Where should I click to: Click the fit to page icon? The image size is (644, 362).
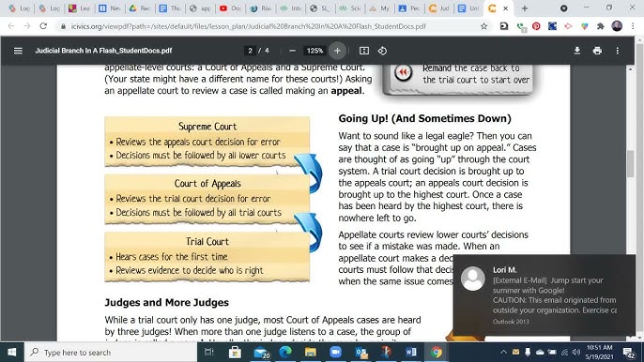364,51
